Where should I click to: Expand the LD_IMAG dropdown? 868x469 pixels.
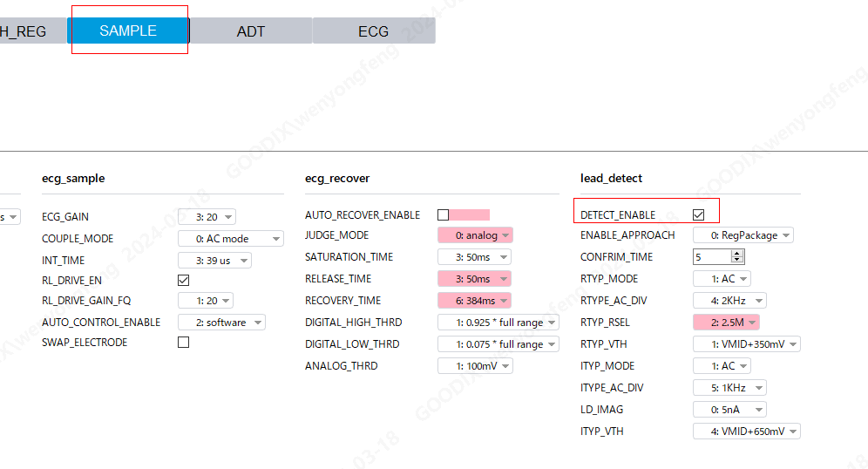pos(729,410)
